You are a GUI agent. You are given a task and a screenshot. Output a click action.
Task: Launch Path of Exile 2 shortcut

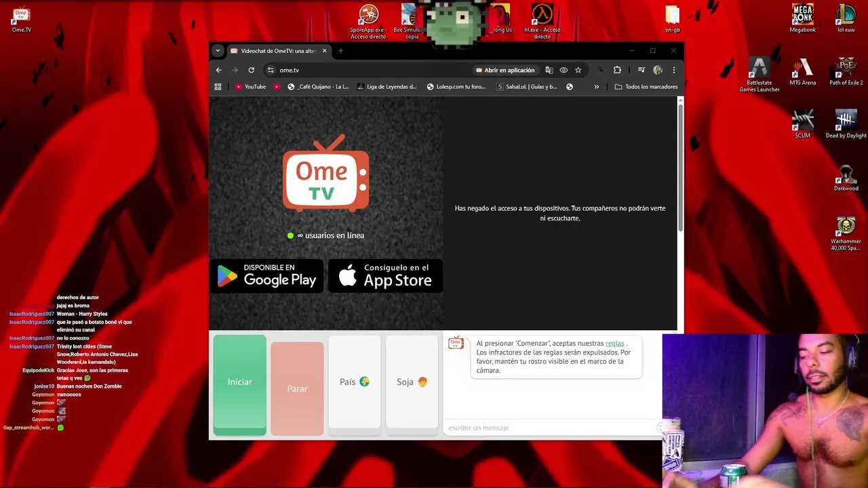pos(846,72)
